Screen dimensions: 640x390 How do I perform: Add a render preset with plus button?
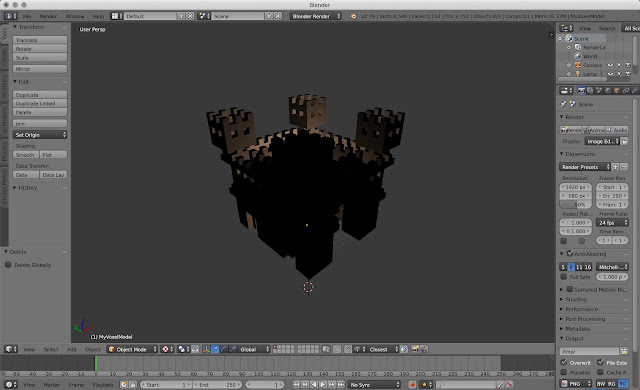pyautogui.click(x=616, y=167)
